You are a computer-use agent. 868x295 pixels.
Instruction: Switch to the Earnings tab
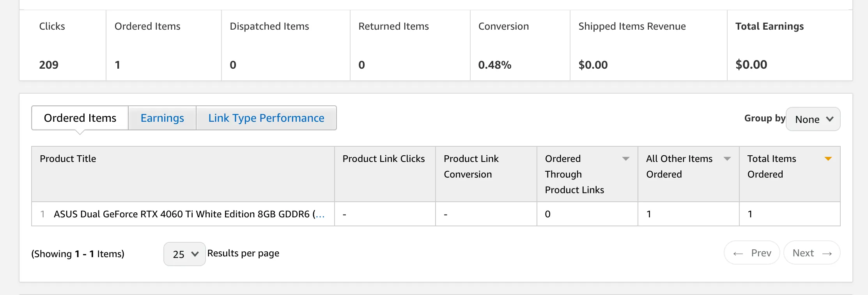coord(162,118)
